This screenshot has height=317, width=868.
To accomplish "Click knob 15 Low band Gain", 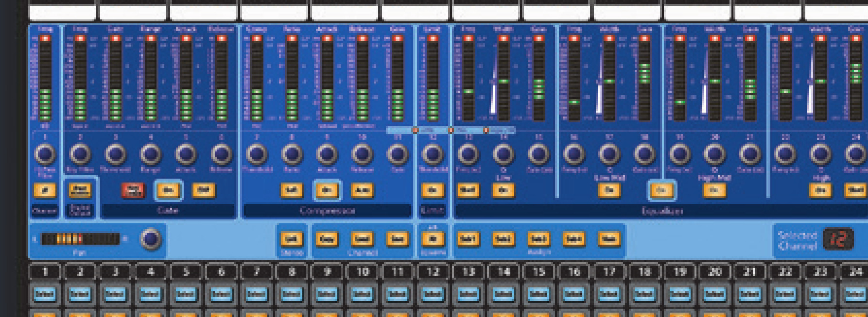I will coord(538,154).
